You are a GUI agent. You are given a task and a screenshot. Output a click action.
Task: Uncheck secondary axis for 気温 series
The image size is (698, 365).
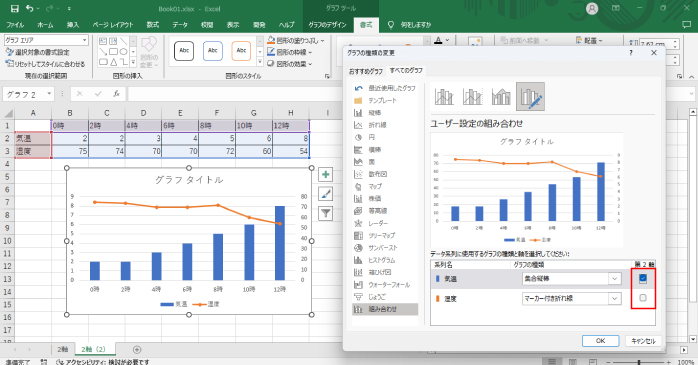[x=643, y=279]
